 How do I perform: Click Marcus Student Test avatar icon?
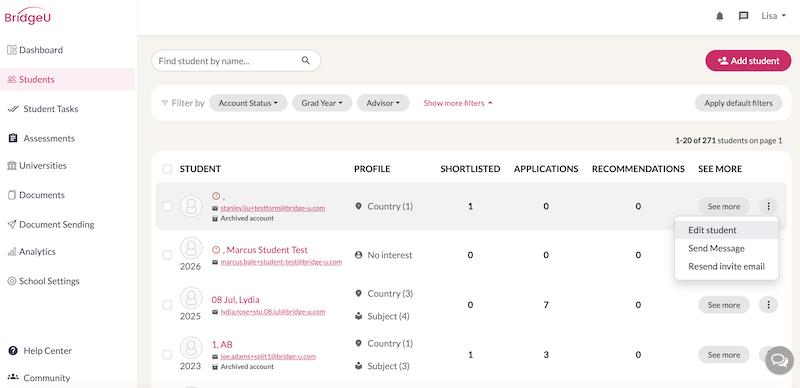click(x=191, y=249)
